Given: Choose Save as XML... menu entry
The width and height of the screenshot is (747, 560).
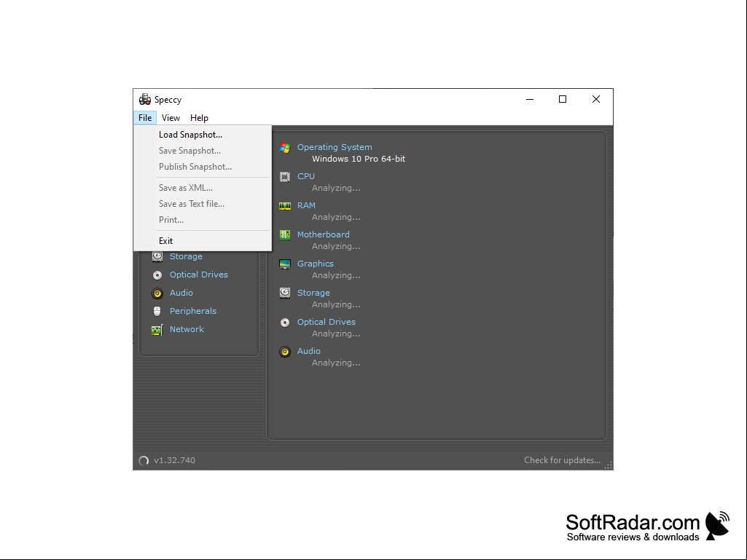Looking at the screenshot, I should [203, 188].
